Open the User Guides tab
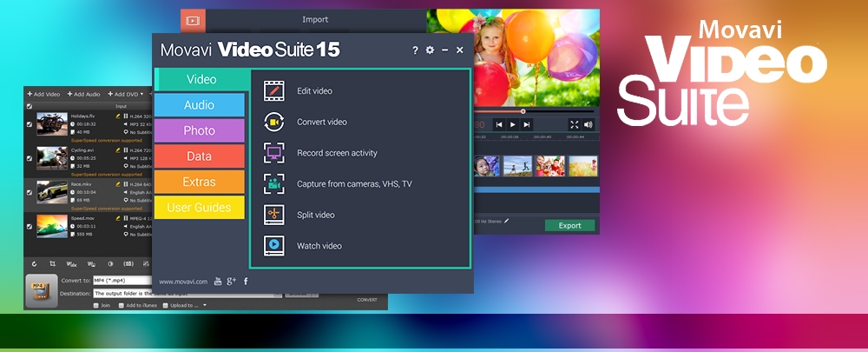Image resolution: width=868 pixels, height=352 pixels. [x=200, y=208]
